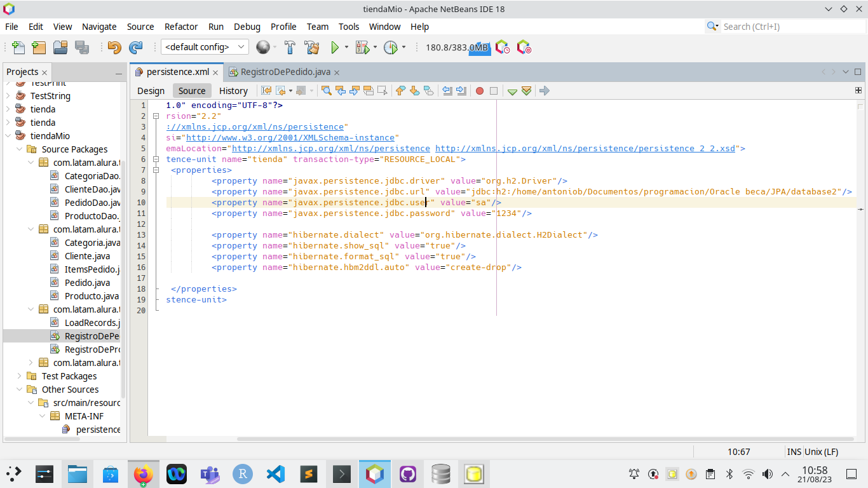Click the Stop Macro Recording square icon
The height and width of the screenshot is (488, 868).
click(494, 91)
